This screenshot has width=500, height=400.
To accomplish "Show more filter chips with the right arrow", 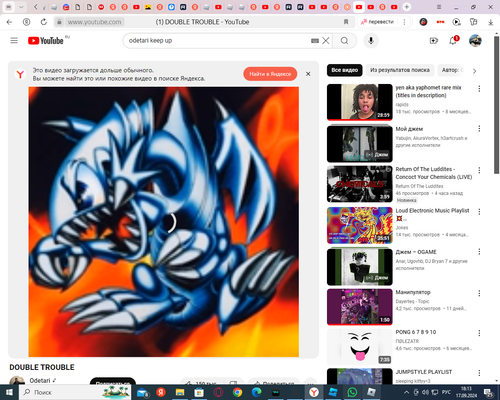I will pos(474,71).
